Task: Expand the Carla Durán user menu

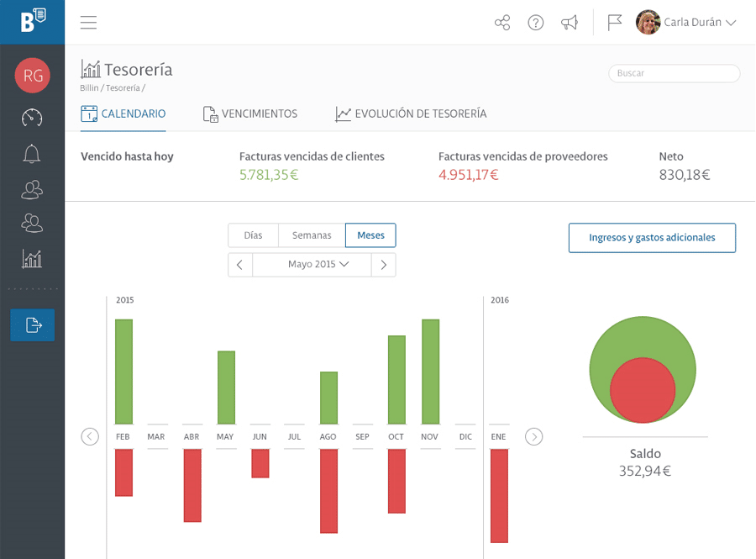Action: [685, 23]
